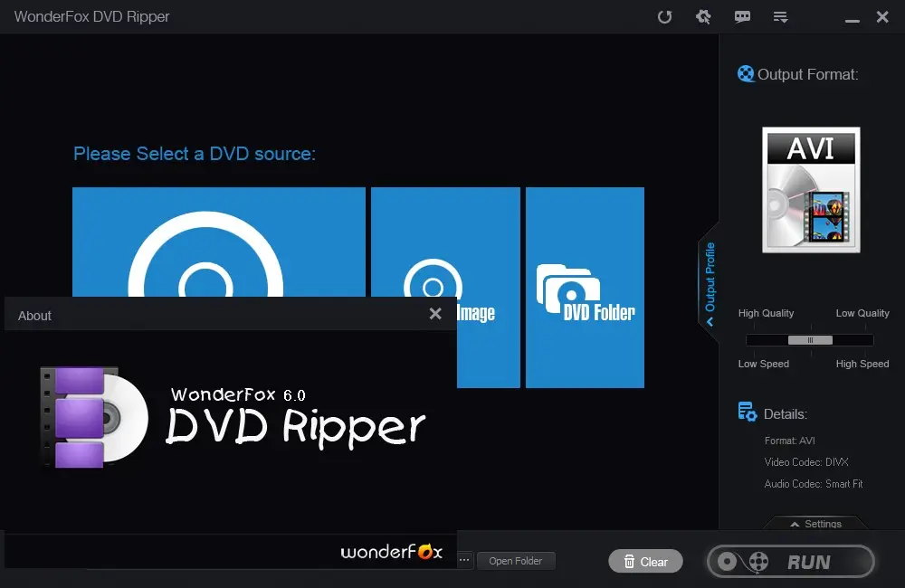The image size is (905, 588).
Task: Click the three-dot browse output folder button
Action: [464, 560]
